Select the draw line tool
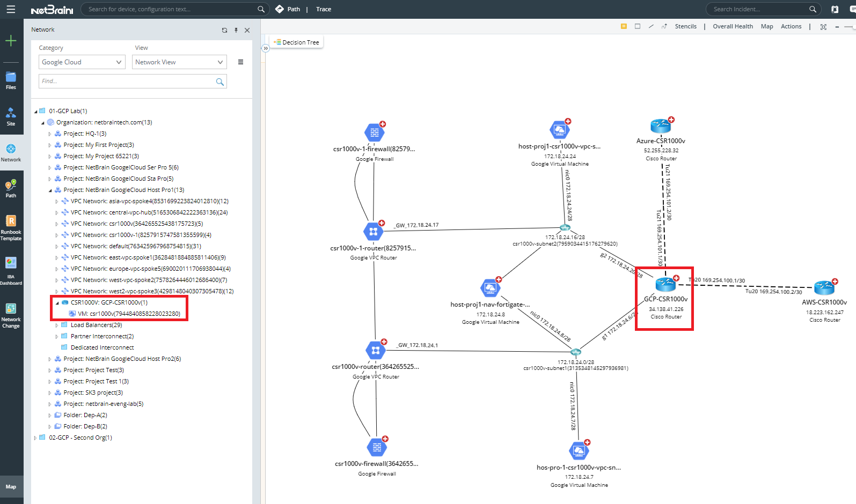 [x=651, y=26]
